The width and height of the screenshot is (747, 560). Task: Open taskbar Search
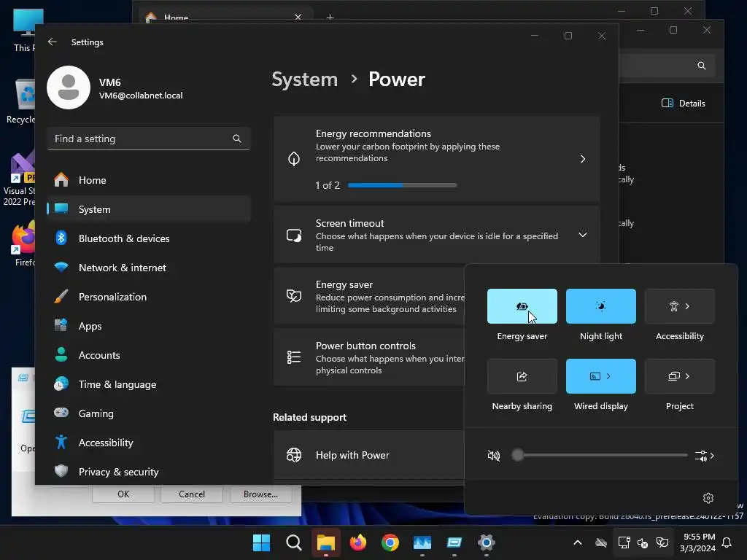tap(293, 542)
